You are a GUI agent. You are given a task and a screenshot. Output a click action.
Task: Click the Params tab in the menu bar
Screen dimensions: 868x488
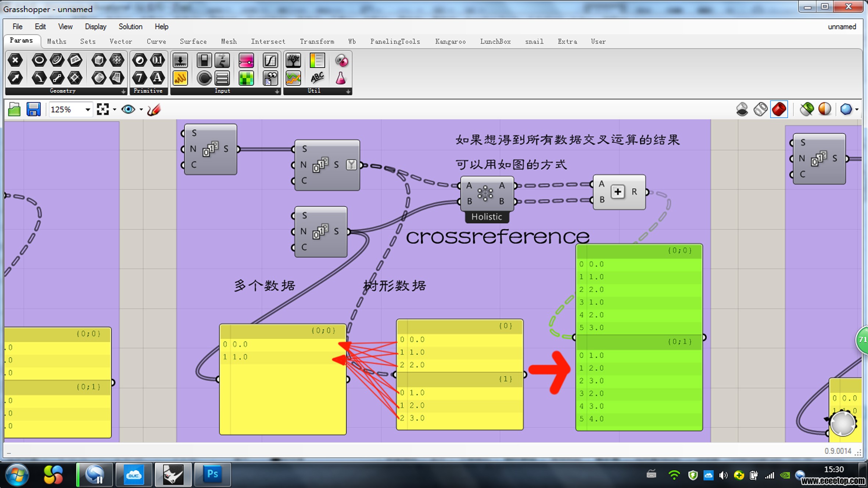click(20, 40)
